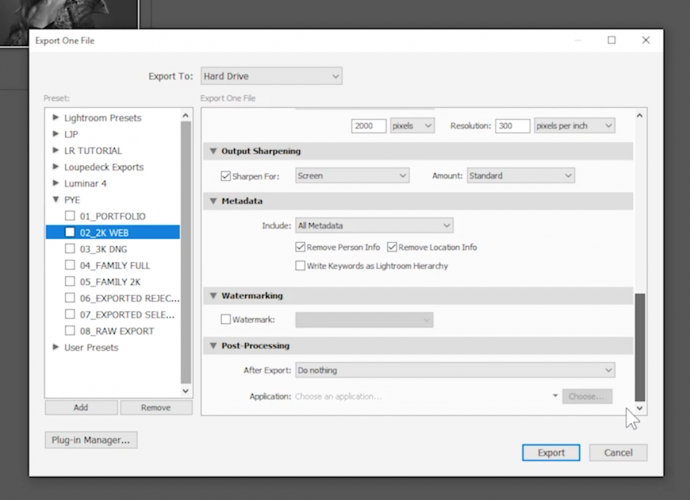The width and height of the screenshot is (690, 500).
Task: Click the preset list vertical scrollbar
Action: coord(186,250)
